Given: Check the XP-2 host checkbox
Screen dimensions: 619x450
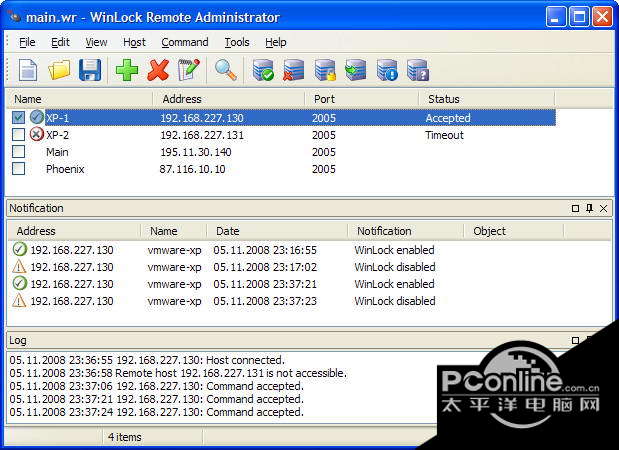Looking at the screenshot, I should point(19,135).
